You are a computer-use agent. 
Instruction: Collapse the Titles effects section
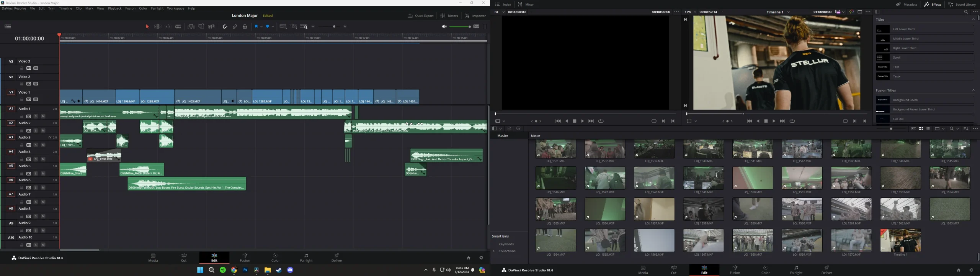tap(973, 19)
